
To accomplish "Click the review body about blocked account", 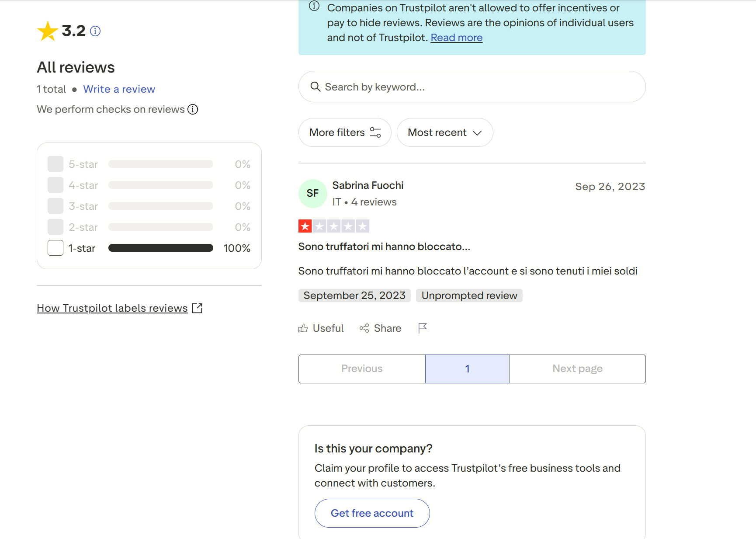I will tap(468, 271).
